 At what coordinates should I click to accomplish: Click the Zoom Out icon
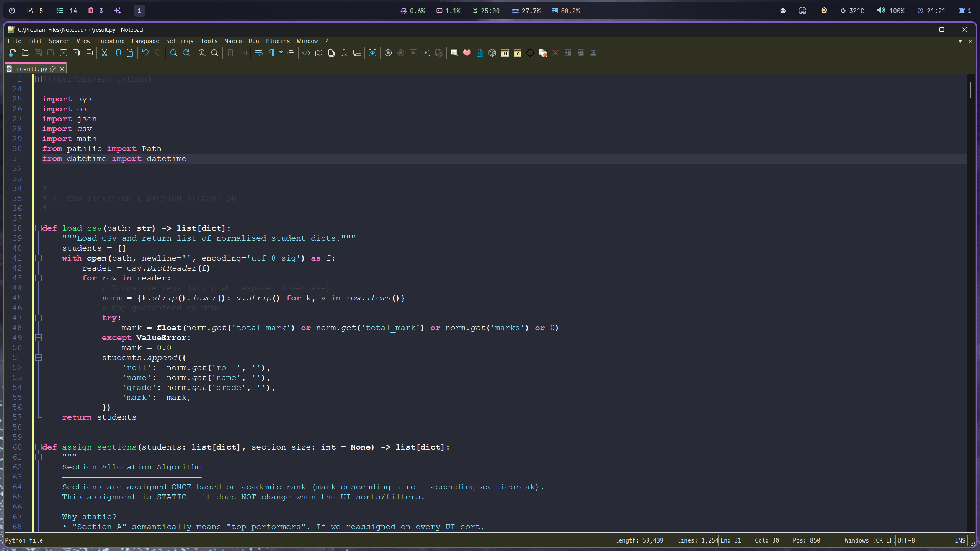coord(215,53)
